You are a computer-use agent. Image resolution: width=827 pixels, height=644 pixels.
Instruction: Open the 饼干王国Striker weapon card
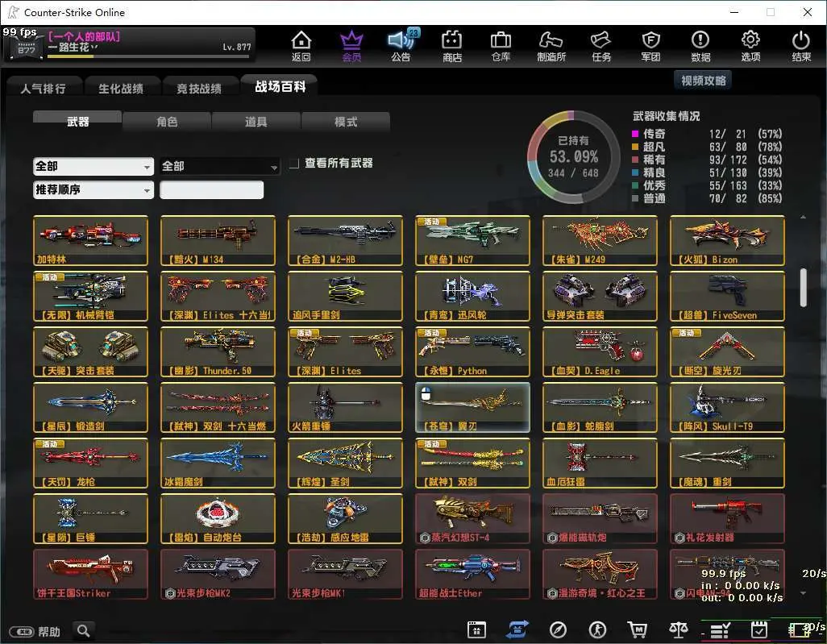pyautogui.click(x=91, y=575)
